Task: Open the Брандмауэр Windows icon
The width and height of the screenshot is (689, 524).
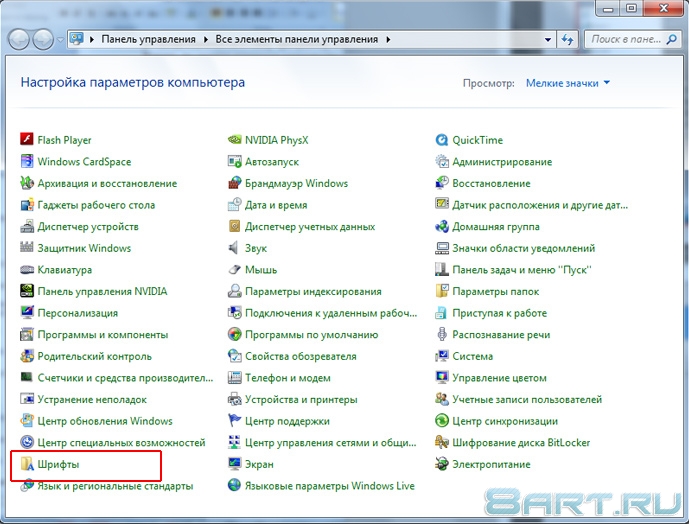Action: [234, 183]
